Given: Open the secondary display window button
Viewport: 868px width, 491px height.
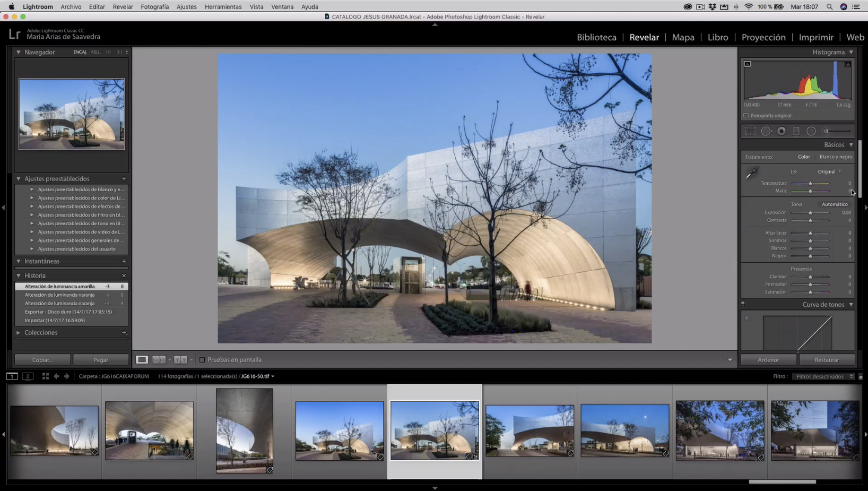Looking at the screenshot, I should 28,376.
